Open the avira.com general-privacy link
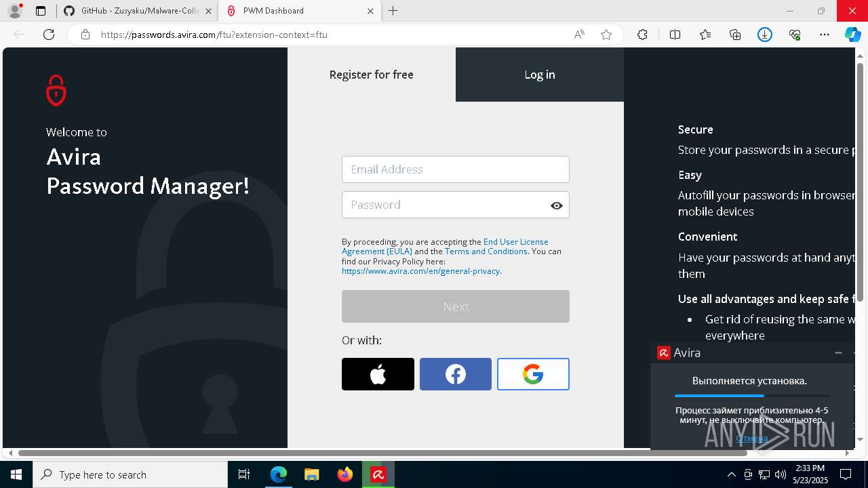Viewport: 868px width, 488px height. click(x=420, y=271)
